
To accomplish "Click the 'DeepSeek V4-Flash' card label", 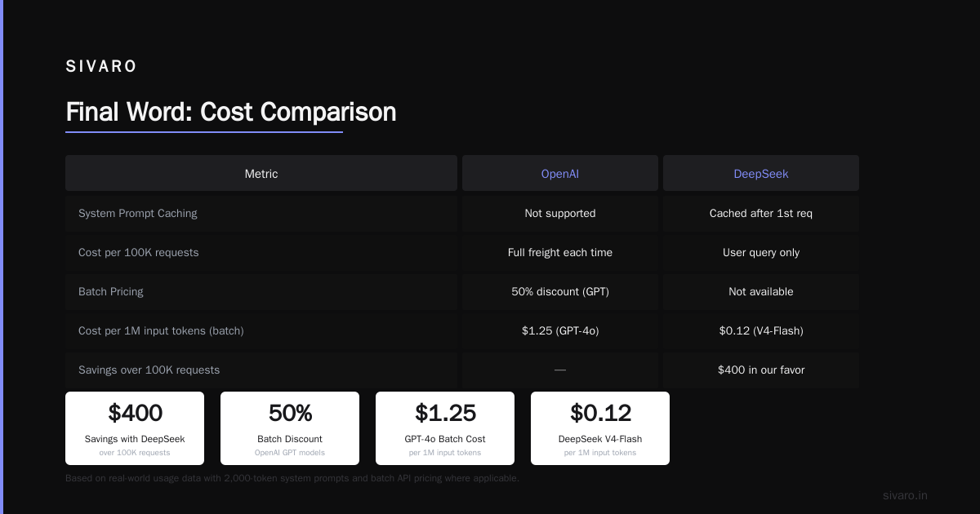I will [600, 439].
